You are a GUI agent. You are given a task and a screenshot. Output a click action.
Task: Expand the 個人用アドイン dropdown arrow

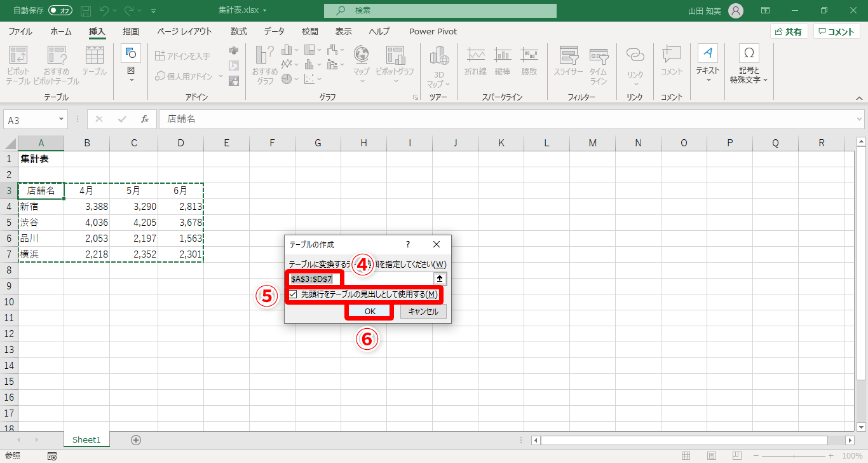[x=221, y=76]
